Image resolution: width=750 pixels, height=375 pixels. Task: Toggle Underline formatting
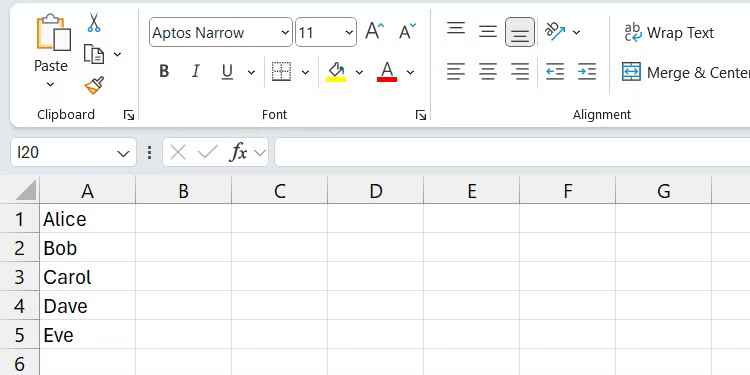tap(227, 72)
